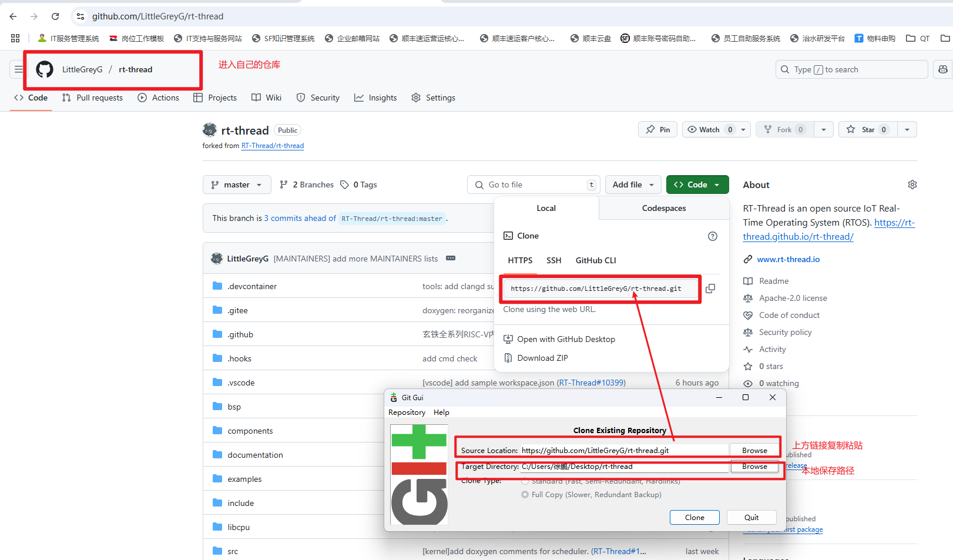Click the browser back arrow
The height and width of the screenshot is (560, 953).
tap(13, 16)
